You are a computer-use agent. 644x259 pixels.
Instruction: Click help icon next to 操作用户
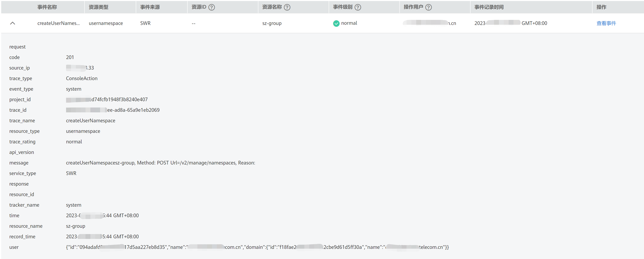pos(429,7)
